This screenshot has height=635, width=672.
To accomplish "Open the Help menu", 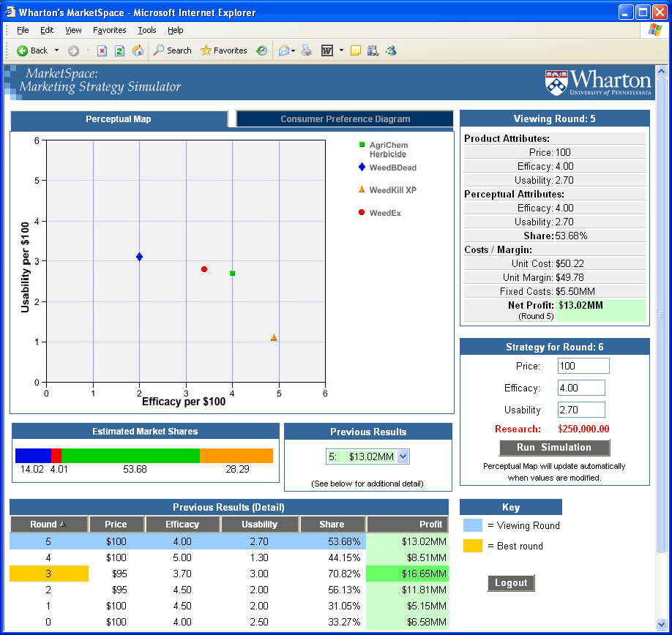I will (175, 30).
